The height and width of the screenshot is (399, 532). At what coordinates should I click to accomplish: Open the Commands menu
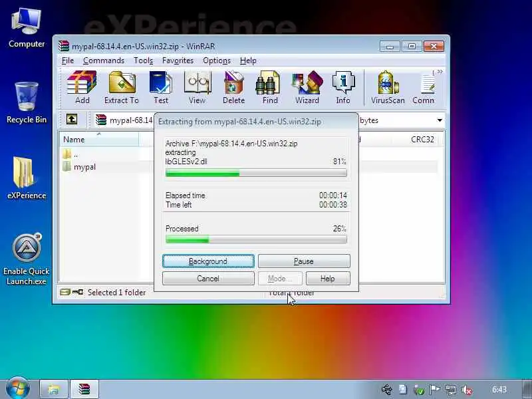pyautogui.click(x=104, y=61)
